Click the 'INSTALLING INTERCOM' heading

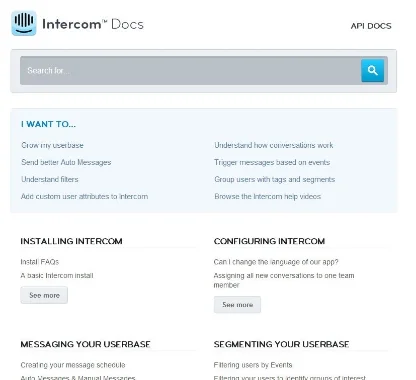coord(71,241)
